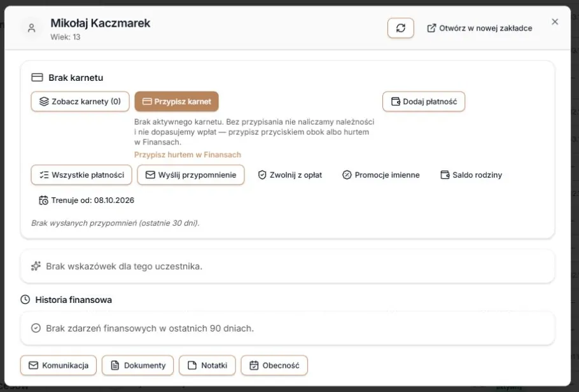Image resolution: width=579 pixels, height=392 pixels.
Task: Click the check-circle icon beside Brak zdarzeń finansowych
Action: [x=36, y=328]
